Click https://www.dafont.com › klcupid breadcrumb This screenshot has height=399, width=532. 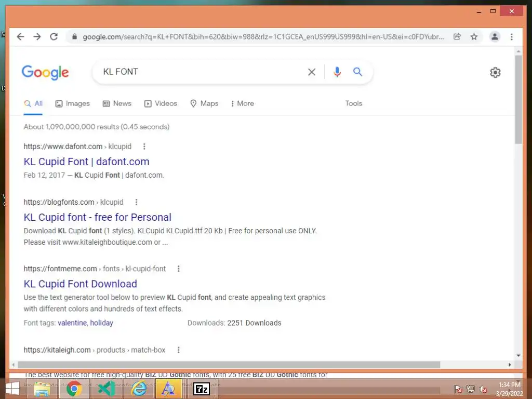[x=77, y=147]
